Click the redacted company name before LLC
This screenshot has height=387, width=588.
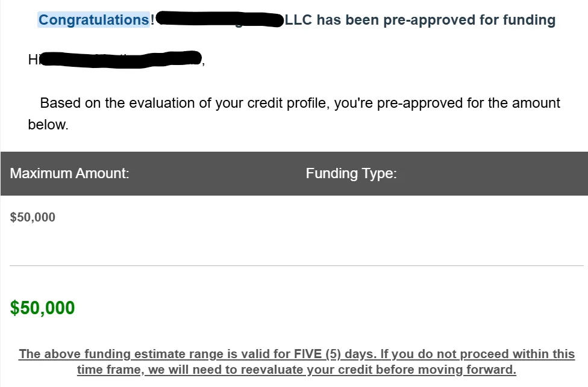pyautogui.click(x=219, y=19)
